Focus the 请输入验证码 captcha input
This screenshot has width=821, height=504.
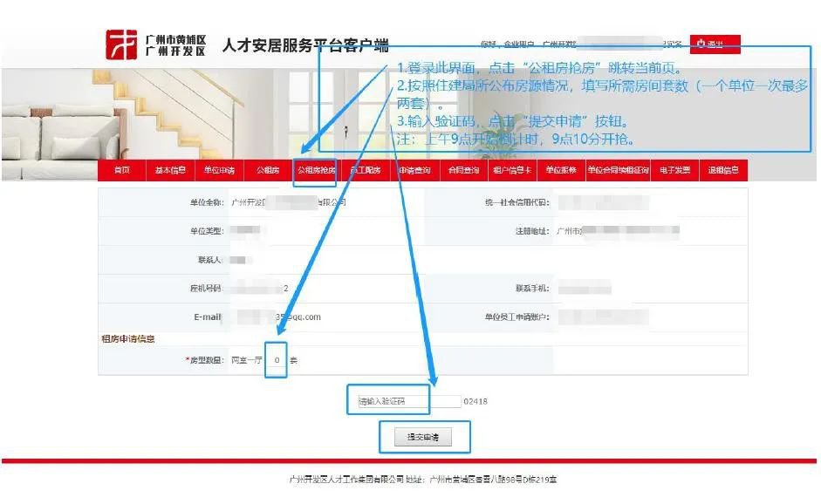[409, 401]
